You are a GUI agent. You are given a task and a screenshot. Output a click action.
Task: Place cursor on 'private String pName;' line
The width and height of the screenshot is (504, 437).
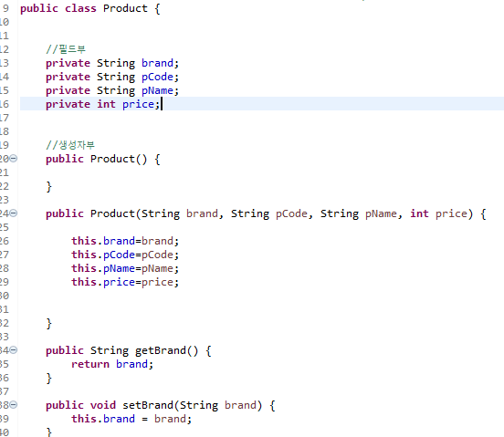point(112,91)
